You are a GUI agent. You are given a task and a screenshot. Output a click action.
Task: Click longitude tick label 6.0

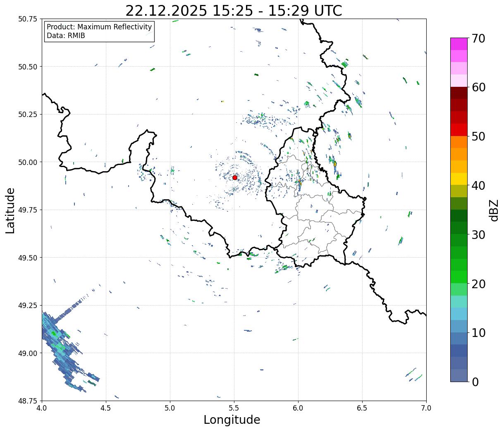(x=298, y=408)
